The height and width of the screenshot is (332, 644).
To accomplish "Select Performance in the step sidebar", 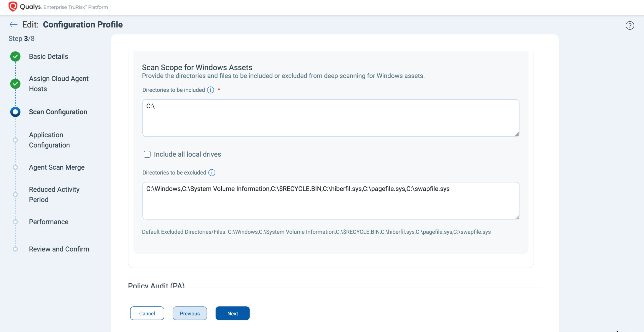I will click(49, 222).
